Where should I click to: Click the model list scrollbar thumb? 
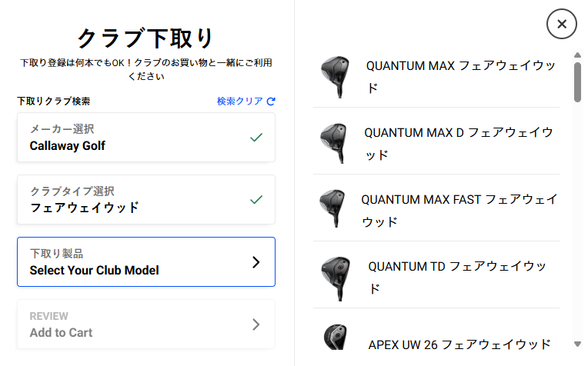[577, 81]
